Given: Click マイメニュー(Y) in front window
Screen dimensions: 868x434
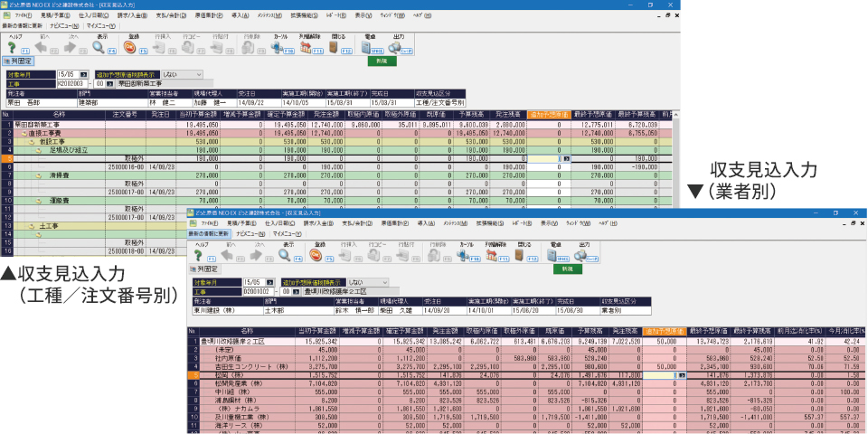Looking at the screenshot, I should [x=288, y=233].
